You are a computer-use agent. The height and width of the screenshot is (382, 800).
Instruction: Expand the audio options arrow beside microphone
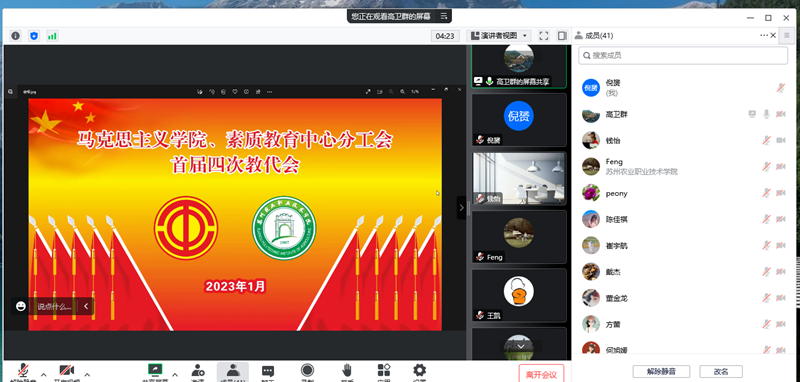(43, 375)
